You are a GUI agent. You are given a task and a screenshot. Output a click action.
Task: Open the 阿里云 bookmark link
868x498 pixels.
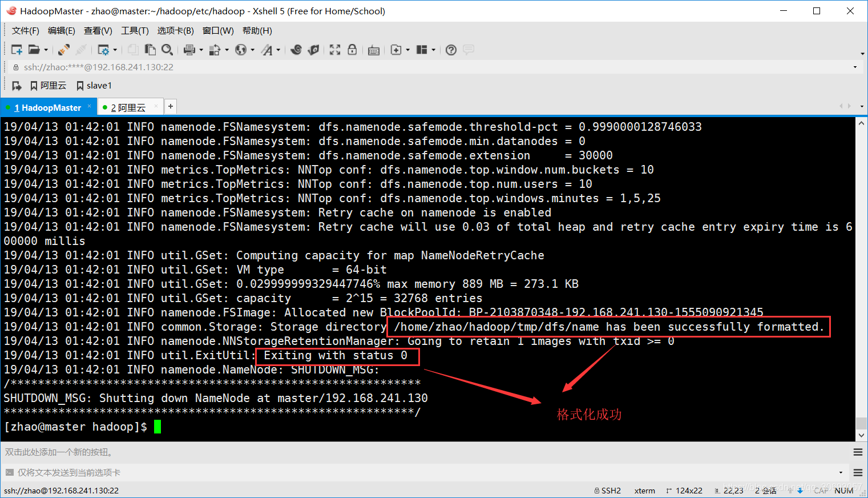49,86
